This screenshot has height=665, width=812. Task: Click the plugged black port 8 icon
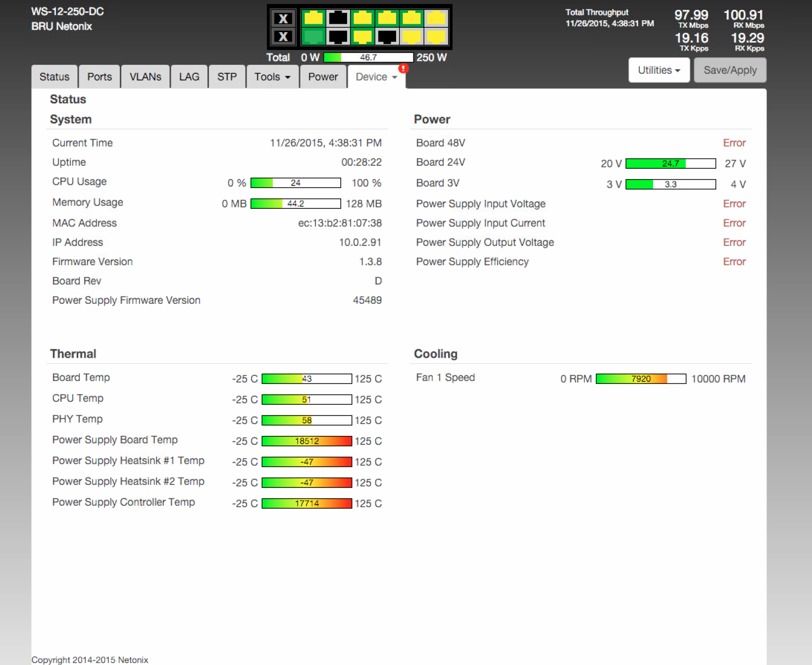[387, 36]
